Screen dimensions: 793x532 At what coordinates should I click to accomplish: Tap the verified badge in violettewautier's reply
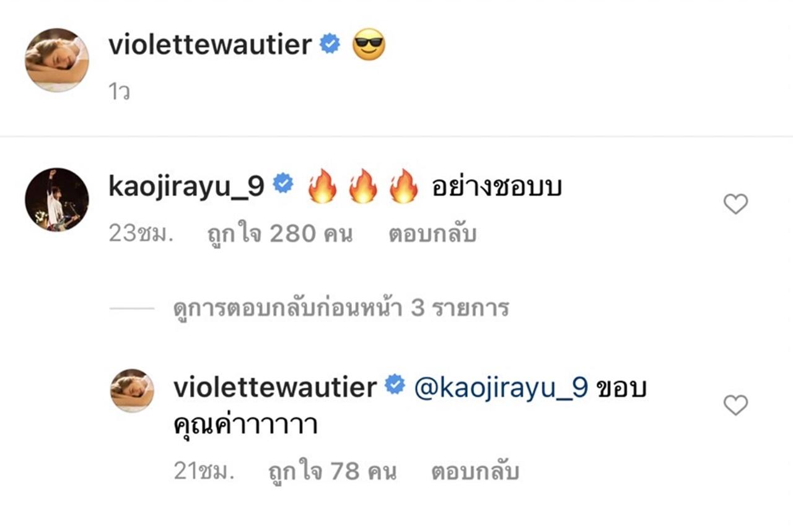(x=394, y=386)
